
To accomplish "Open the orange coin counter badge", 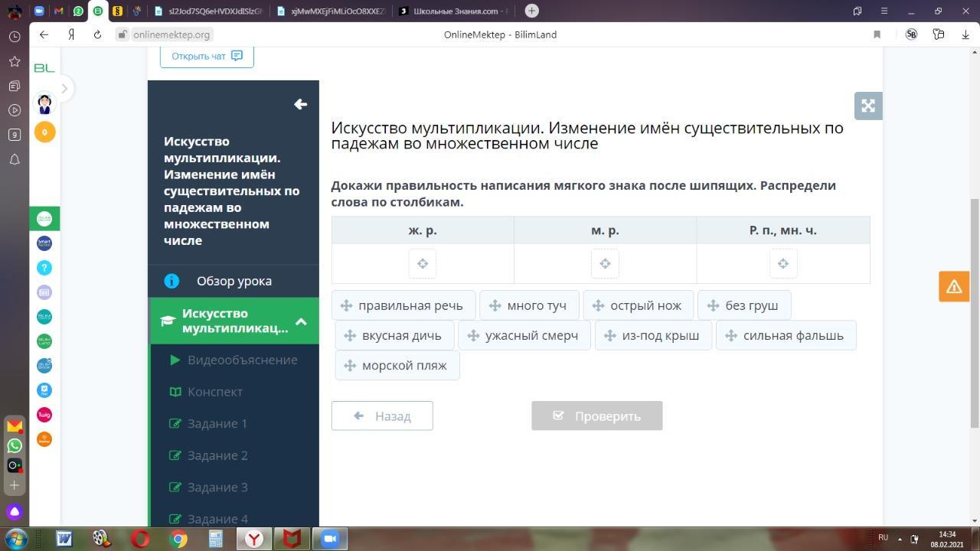I will pyautogui.click(x=44, y=132).
